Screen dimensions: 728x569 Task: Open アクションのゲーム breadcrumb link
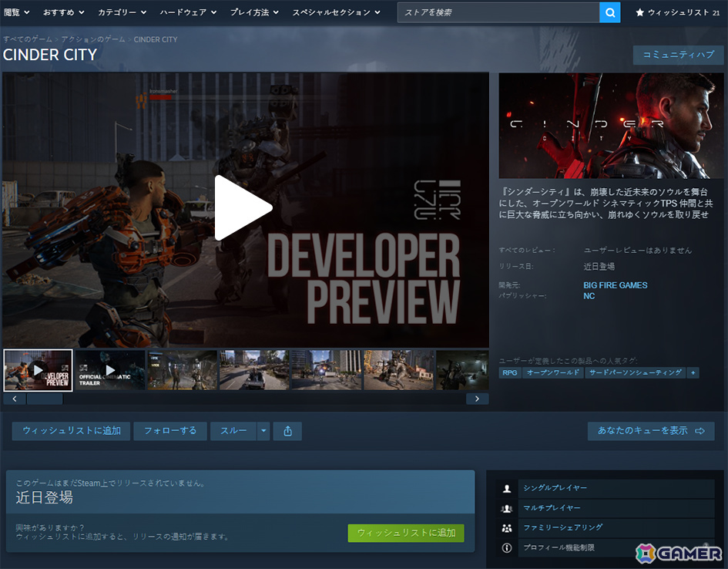93,39
